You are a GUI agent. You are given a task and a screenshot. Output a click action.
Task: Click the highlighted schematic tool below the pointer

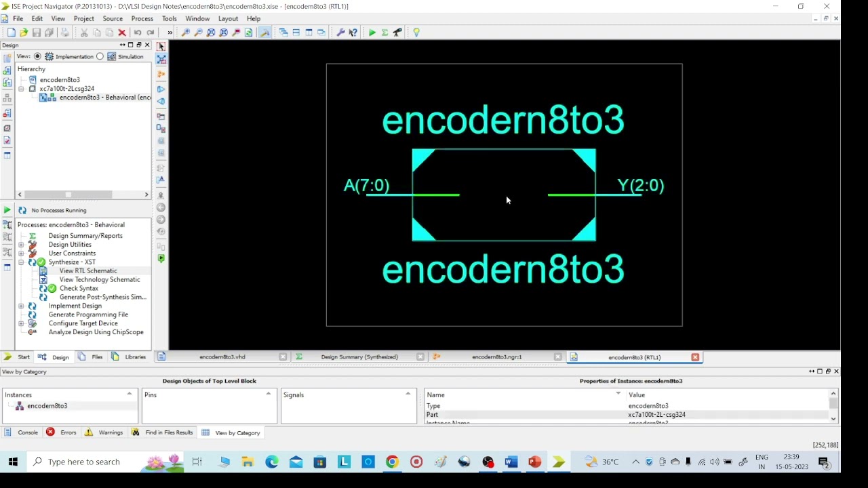[x=161, y=60]
